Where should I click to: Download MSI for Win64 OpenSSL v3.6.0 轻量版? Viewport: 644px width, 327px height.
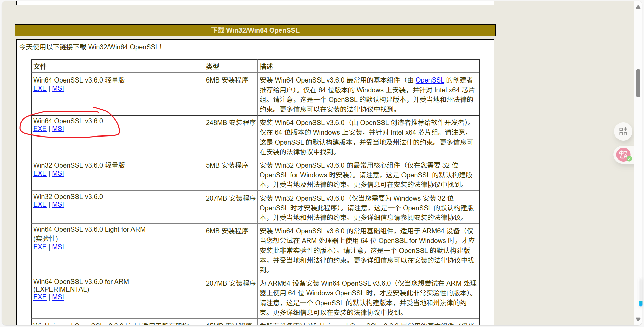click(58, 88)
